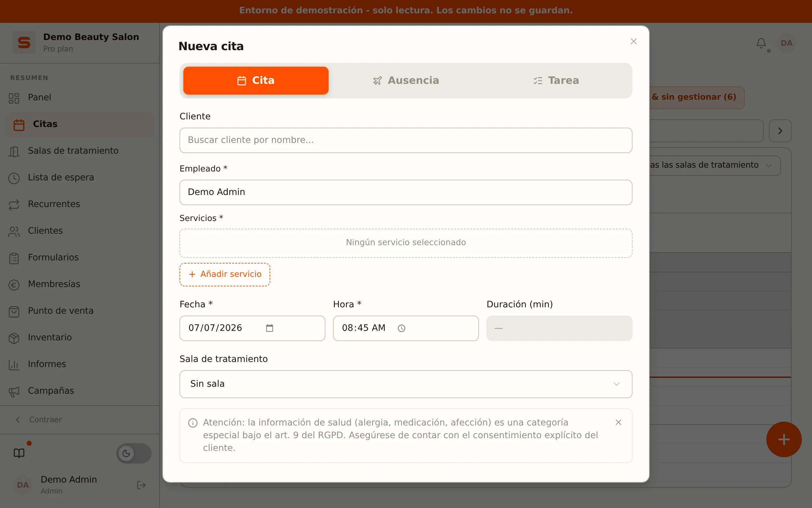Open Salas de tratamiento door icon

click(x=14, y=151)
